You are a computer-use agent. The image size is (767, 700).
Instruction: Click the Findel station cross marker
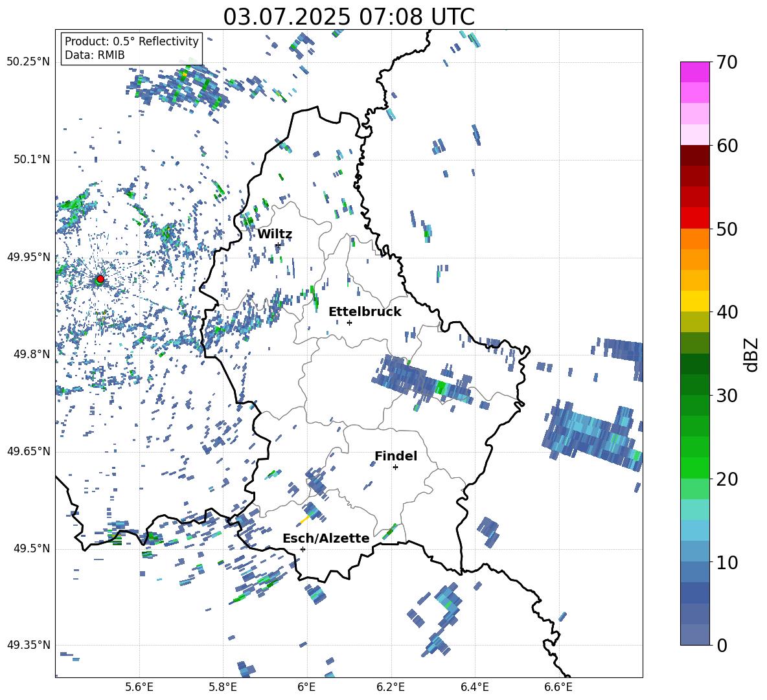[395, 468]
